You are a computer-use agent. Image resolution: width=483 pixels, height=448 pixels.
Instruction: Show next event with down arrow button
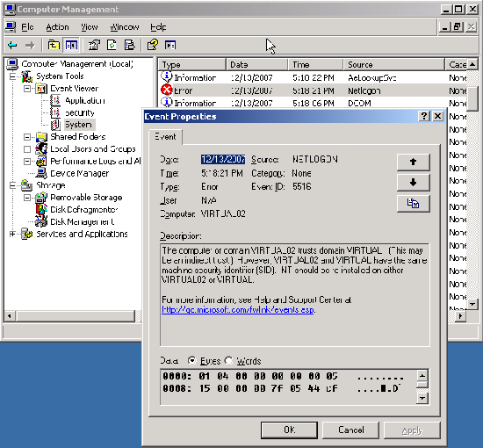coord(413,183)
